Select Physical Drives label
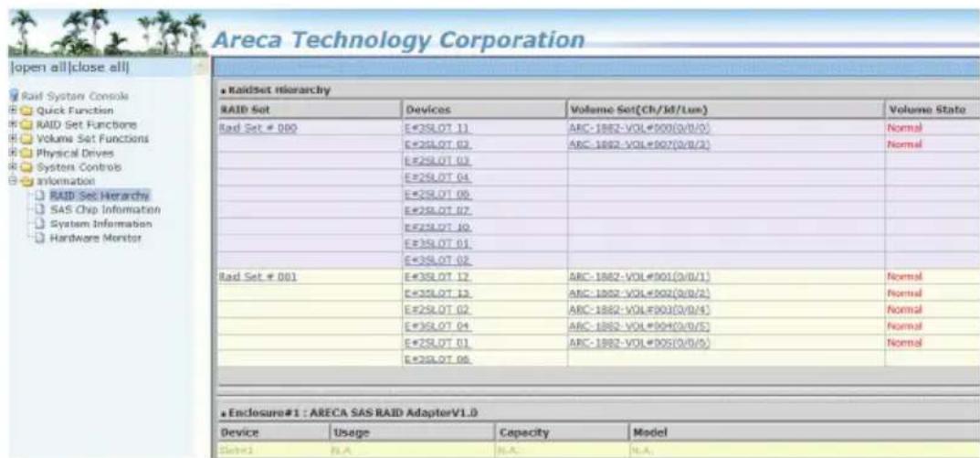The width and height of the screenshot is (980, 458). click(x=75, y=153)
